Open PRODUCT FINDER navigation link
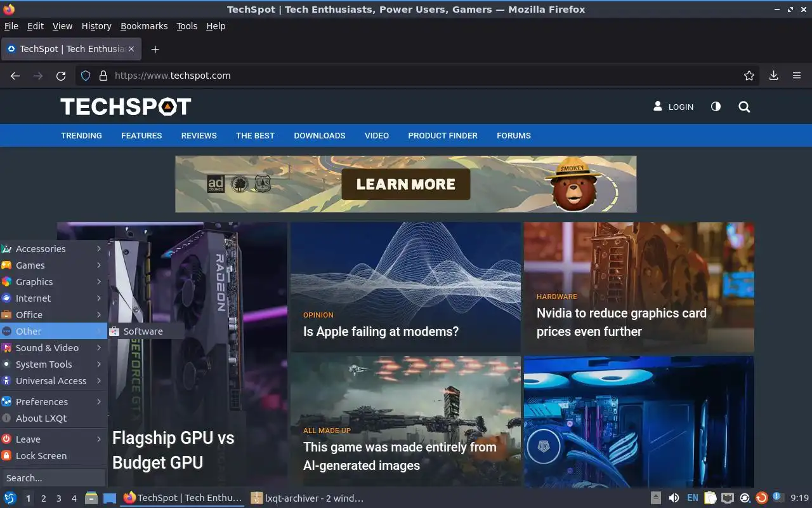The width and height of the screenshot is (812, 508). click(443, 136)
